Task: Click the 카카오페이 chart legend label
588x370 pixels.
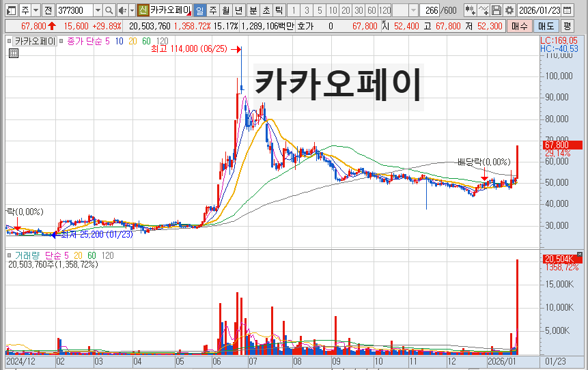Action: click(35, 41)
